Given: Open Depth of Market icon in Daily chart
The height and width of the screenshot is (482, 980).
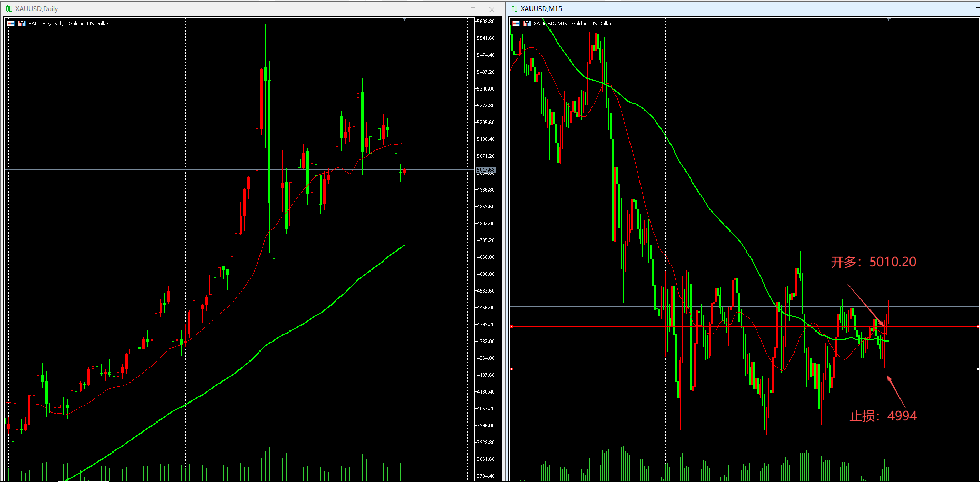Looking at the screenshot, I should pyautogui.click(x=22, y=23).
